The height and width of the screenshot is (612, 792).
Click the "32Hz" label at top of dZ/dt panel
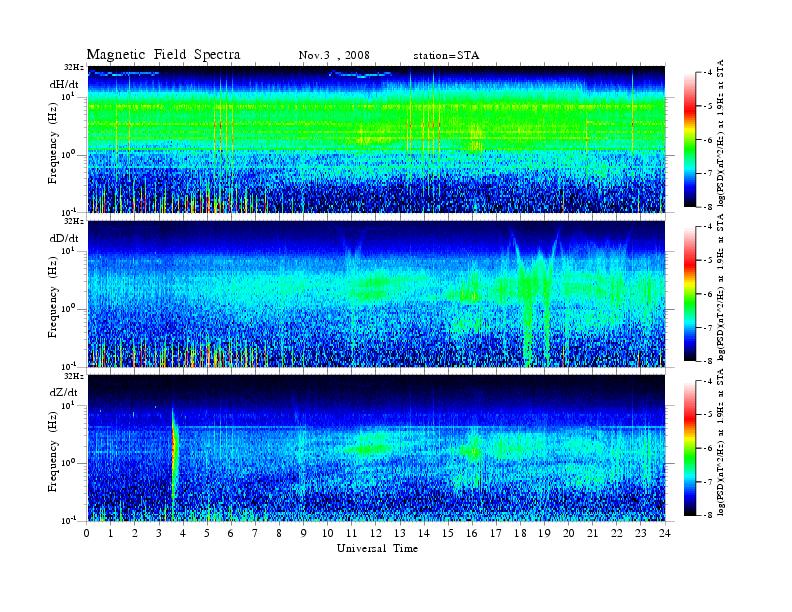[x=74, y=376]
